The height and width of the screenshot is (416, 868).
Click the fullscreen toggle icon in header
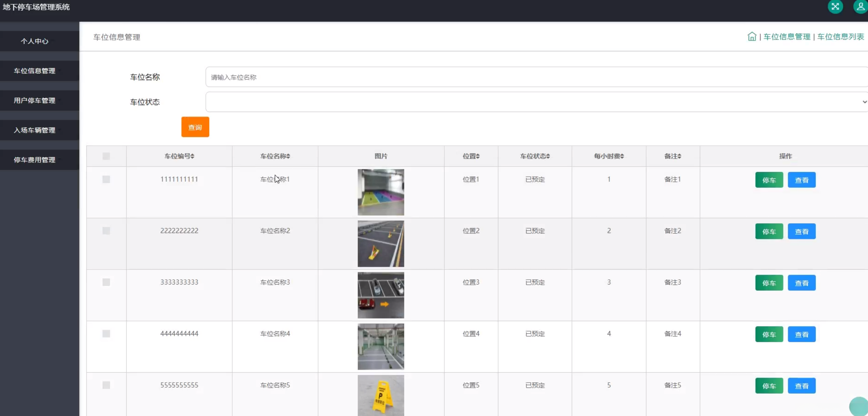(835, 7)
